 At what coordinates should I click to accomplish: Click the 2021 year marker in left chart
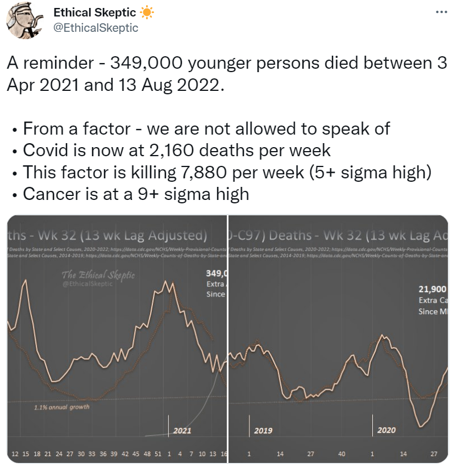[182, 431]
